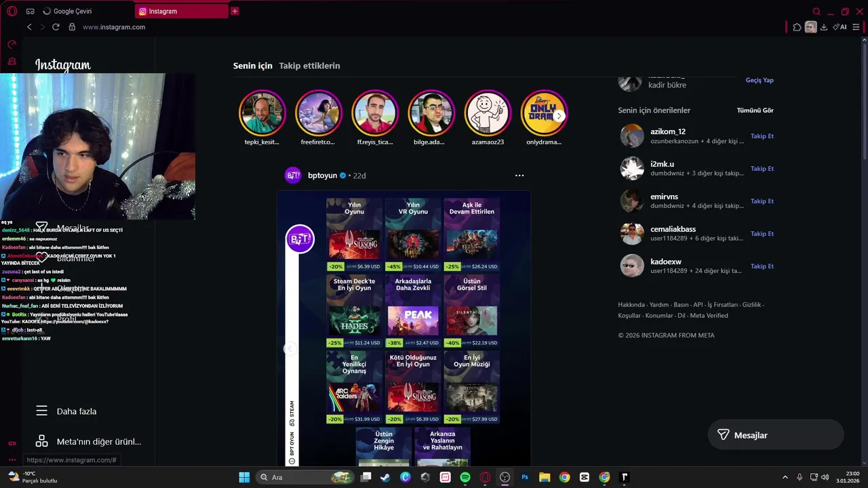
Task: Open the onlydrama story
Action: point(543,114)
